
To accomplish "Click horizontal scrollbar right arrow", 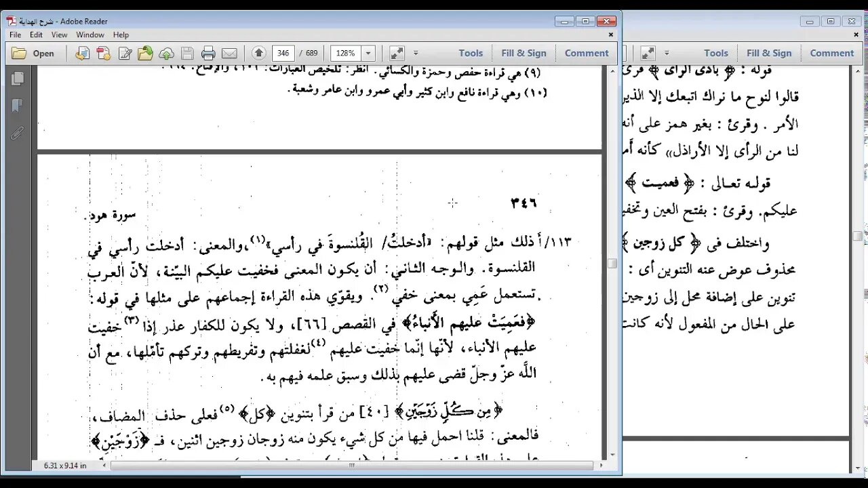I will tap(601, 466).
